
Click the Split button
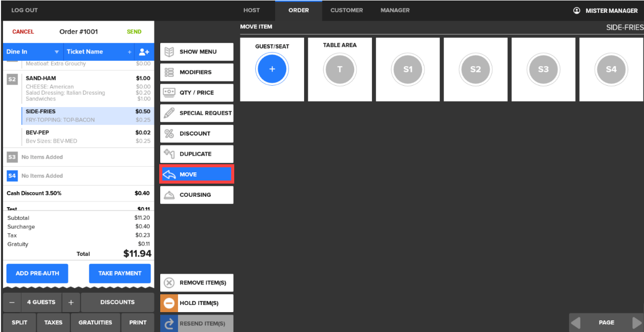click(19, 322)
